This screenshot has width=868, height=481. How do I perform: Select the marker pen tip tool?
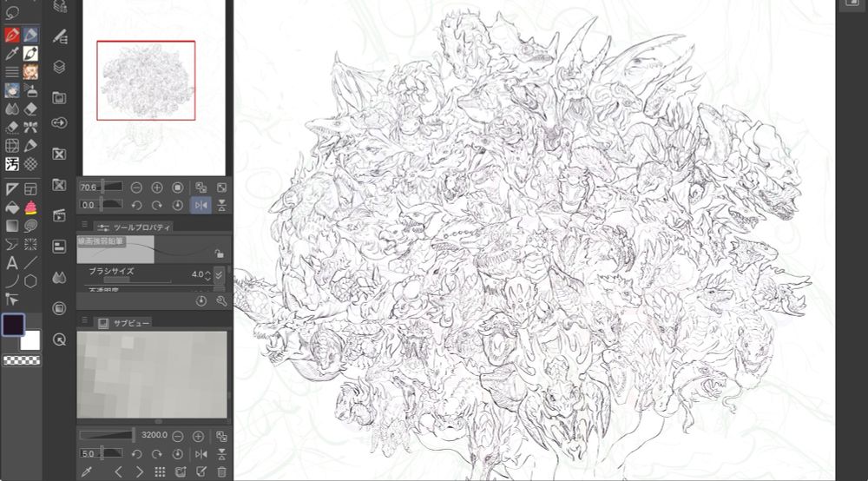[x=30, y=146]
